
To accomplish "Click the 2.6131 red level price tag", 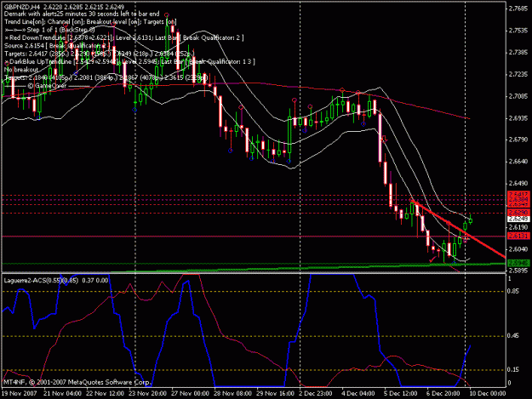I will 518,236.
